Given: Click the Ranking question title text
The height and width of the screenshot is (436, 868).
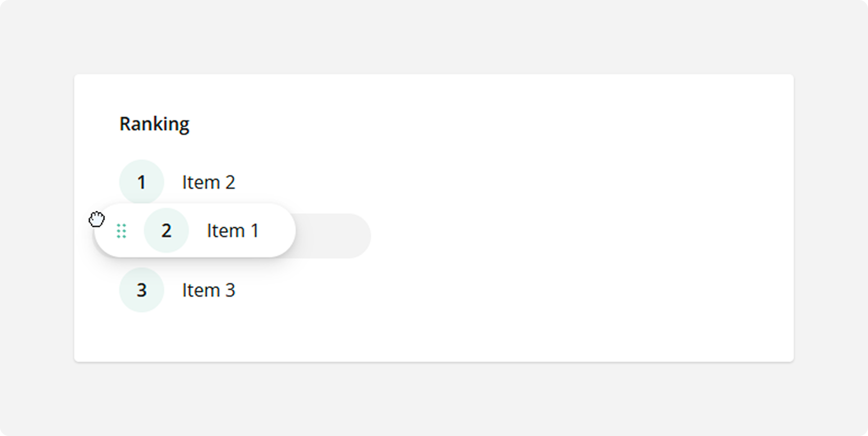Looking at the screenshot, I should click(154, 124).
